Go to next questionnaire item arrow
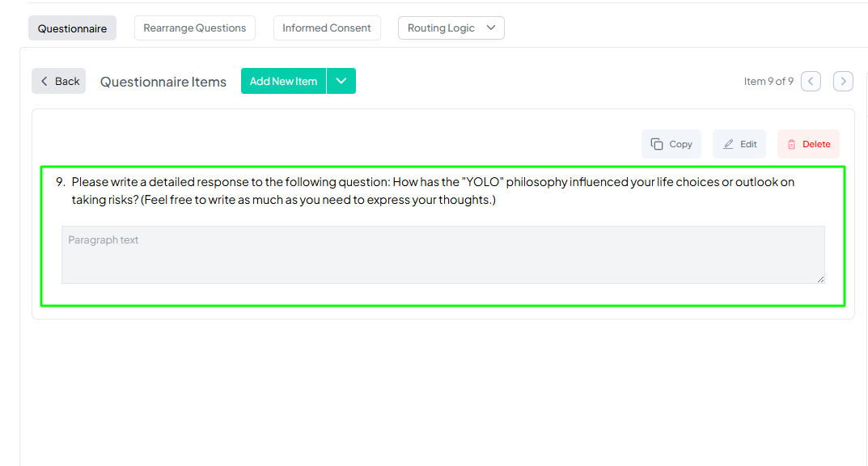 [843, 82]
